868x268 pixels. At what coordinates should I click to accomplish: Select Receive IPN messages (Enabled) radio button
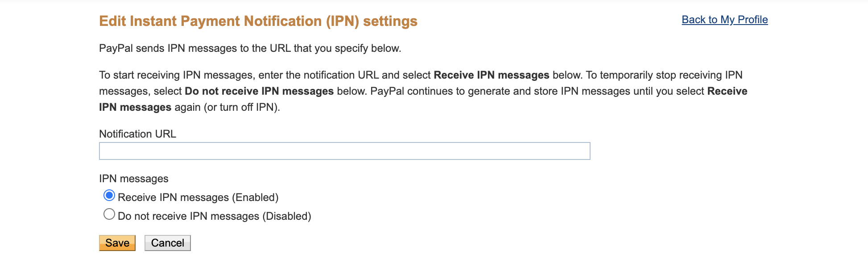109,196
